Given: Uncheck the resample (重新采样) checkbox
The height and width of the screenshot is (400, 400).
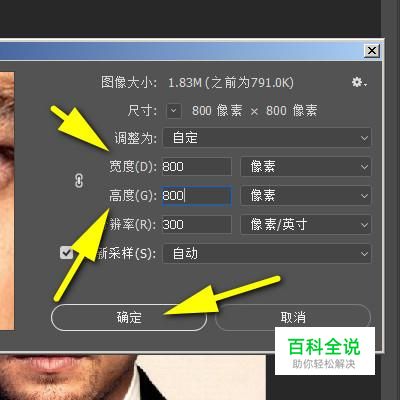Looking at the screenshot, I should pos(66,253).
